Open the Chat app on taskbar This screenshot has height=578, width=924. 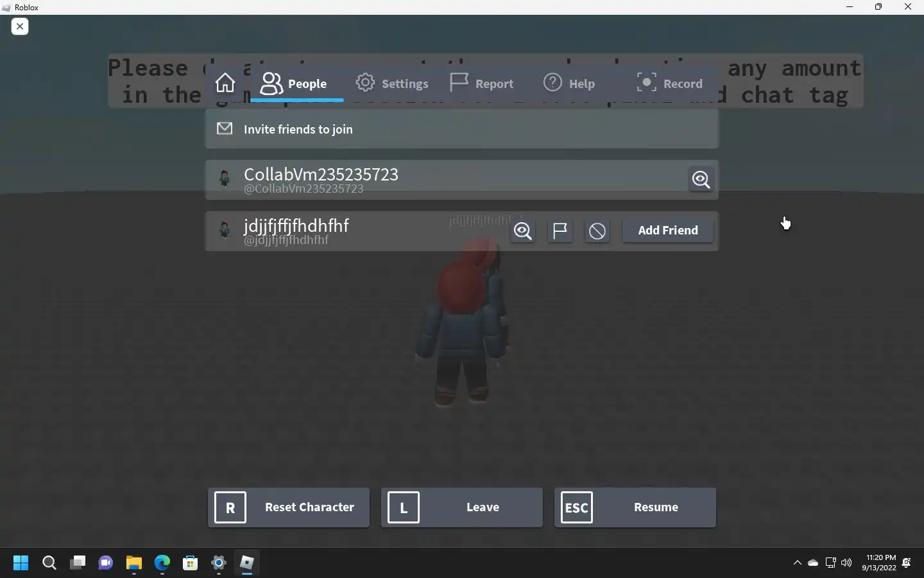pos(106,563)
